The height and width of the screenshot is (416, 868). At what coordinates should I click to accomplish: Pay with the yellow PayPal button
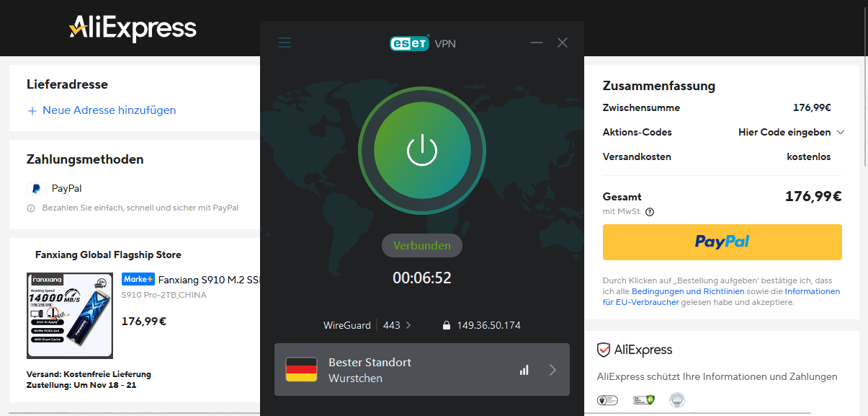[722, 242]
